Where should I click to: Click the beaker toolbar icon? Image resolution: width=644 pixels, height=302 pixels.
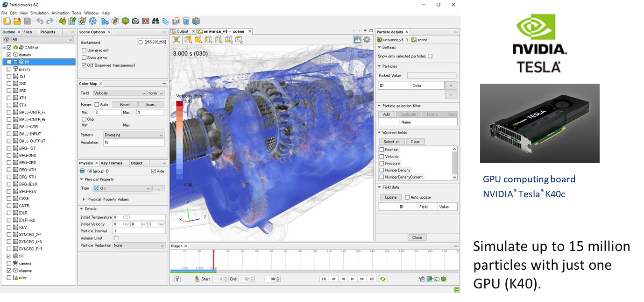[186, 21]
